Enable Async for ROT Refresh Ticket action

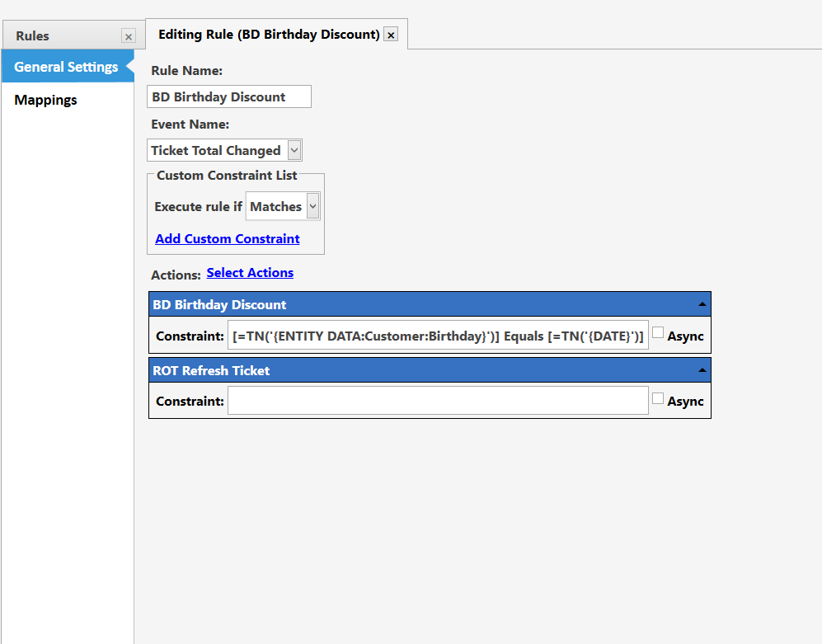pos(658,398)
